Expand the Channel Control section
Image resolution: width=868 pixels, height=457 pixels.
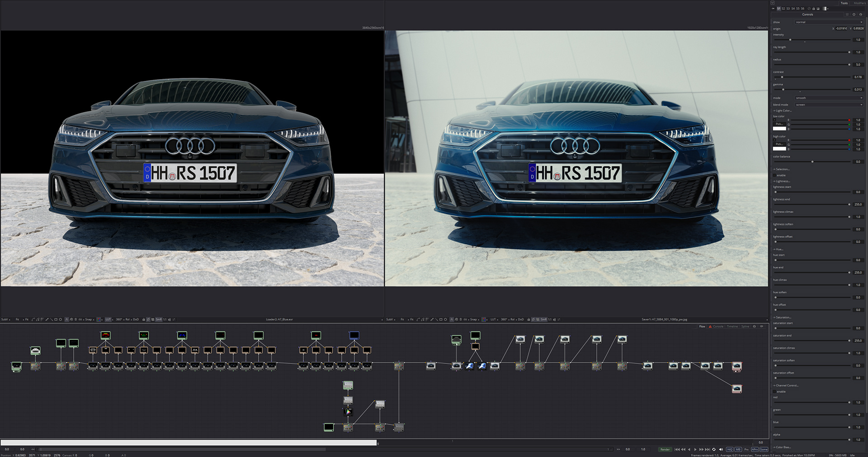pyautogui.click(x=786, y=386)
